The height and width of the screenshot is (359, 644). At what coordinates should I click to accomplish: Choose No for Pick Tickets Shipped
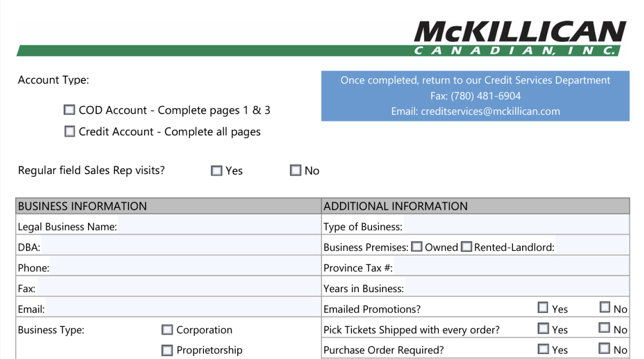(x=605, y=328)
